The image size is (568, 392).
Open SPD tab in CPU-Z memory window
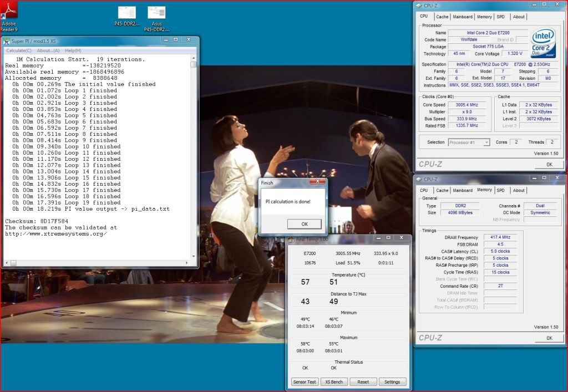[501, 190]
